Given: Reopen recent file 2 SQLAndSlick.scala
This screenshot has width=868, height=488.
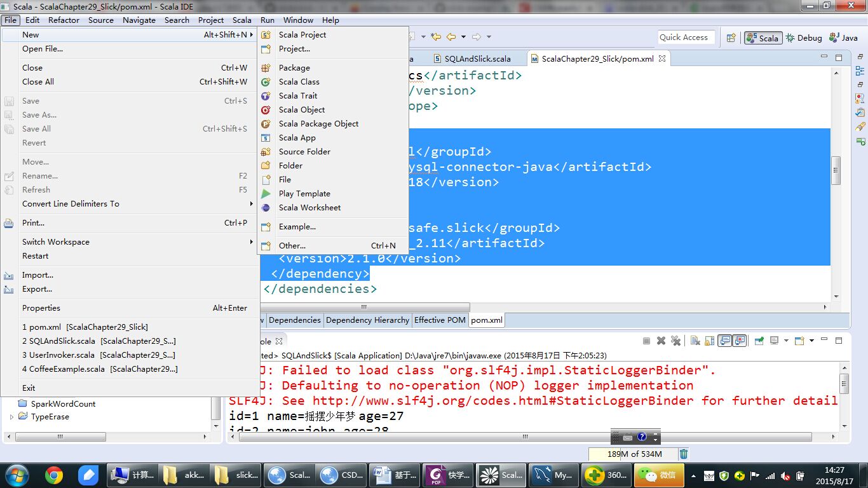Looking at the screenshot, I should 129,341.
